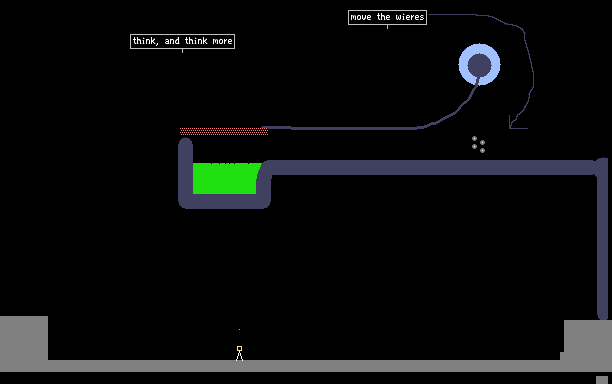Click the cluster of four gray dots
Screen dimensions: 612x384
point(478,144)
